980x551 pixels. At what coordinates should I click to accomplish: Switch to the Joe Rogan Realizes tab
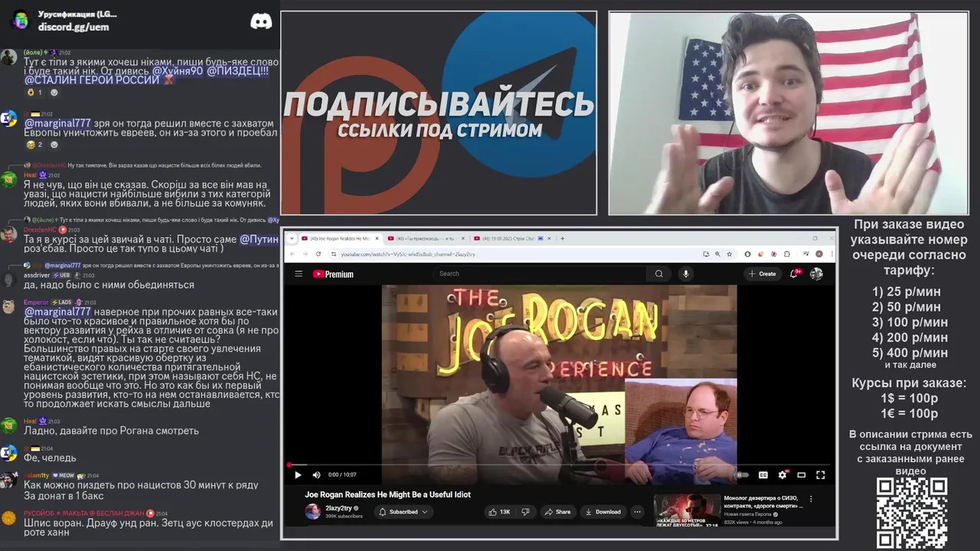click(339, 238)
